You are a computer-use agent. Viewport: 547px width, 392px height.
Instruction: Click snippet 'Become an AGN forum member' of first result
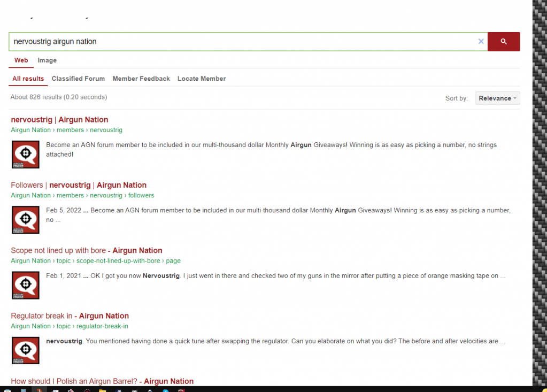[x=272, y=150]
